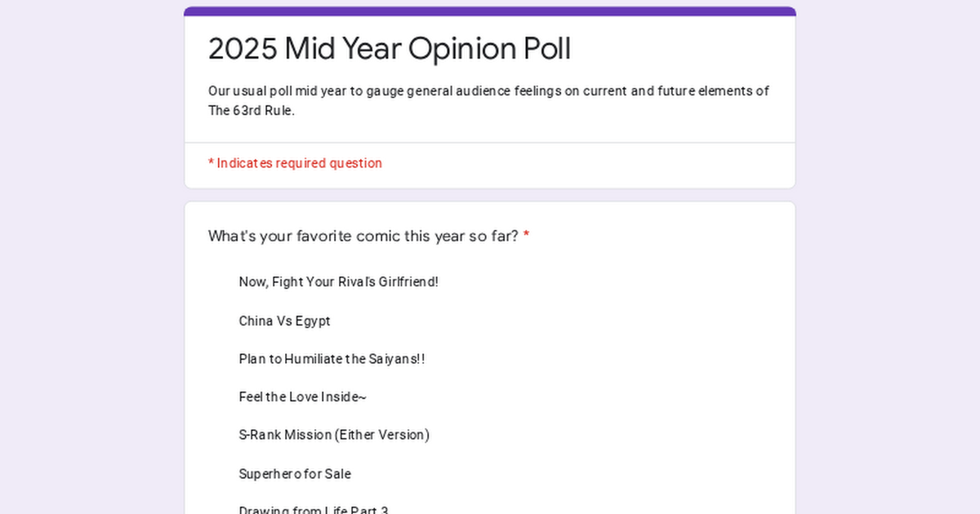This screenshot has height=514, width=980.
Task: Click 'The 63rd Rule' in the description
Action: (250, 111)
